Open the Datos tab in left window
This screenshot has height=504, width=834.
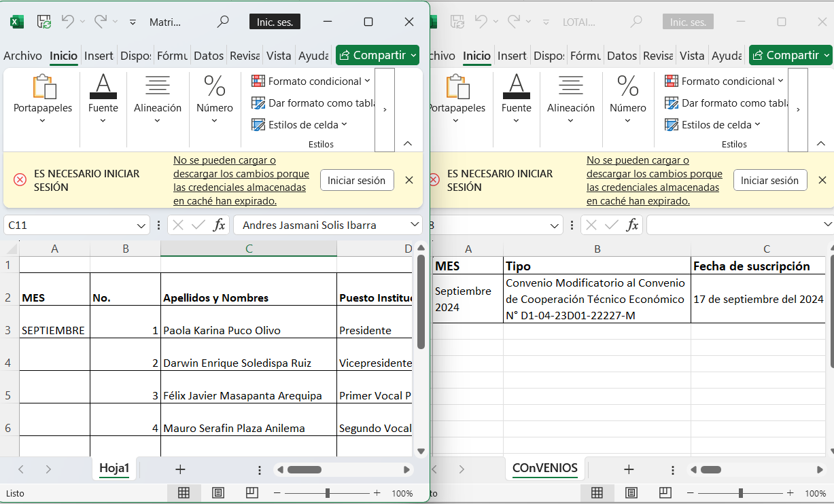[208, 56]
